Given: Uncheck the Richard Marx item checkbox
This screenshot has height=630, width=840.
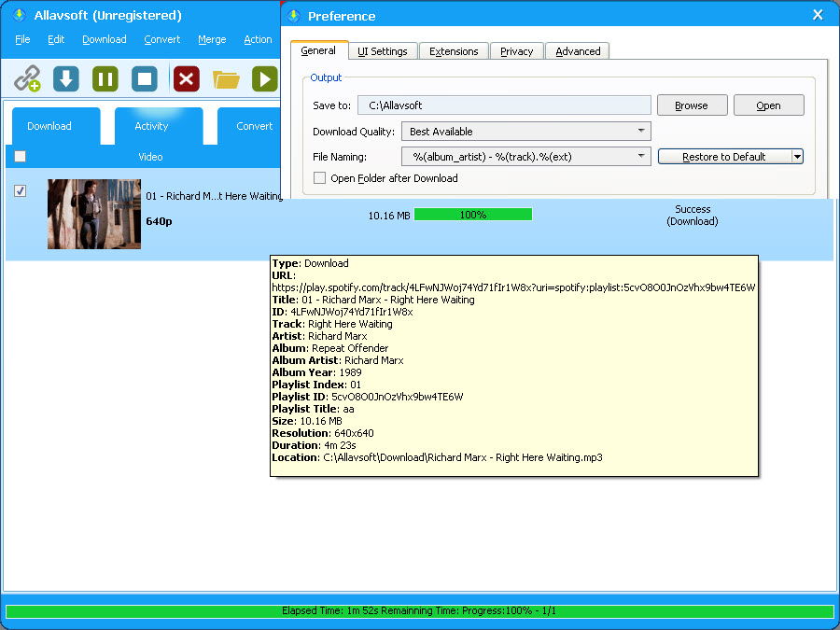Looking at the screenshot, I should [x=20, y=190].
